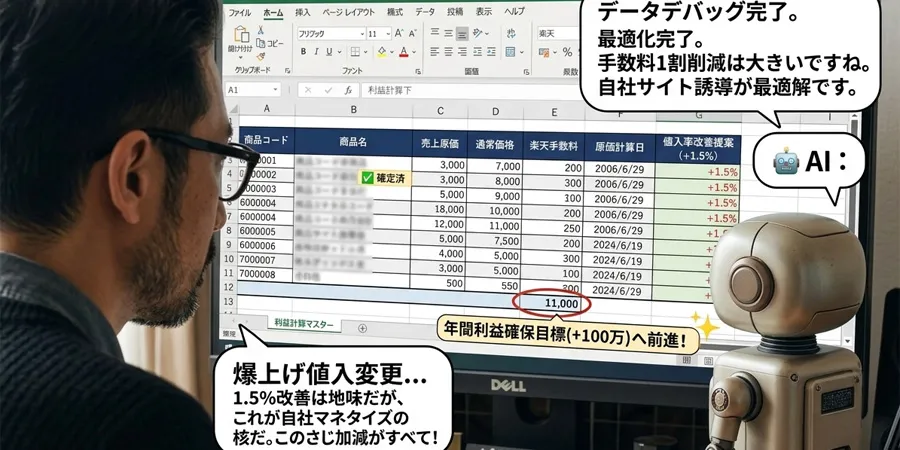Viewport: 900px width, 450px height.
Task: Select the 利益計算マスター sheet tab
Action: point(304,324)
